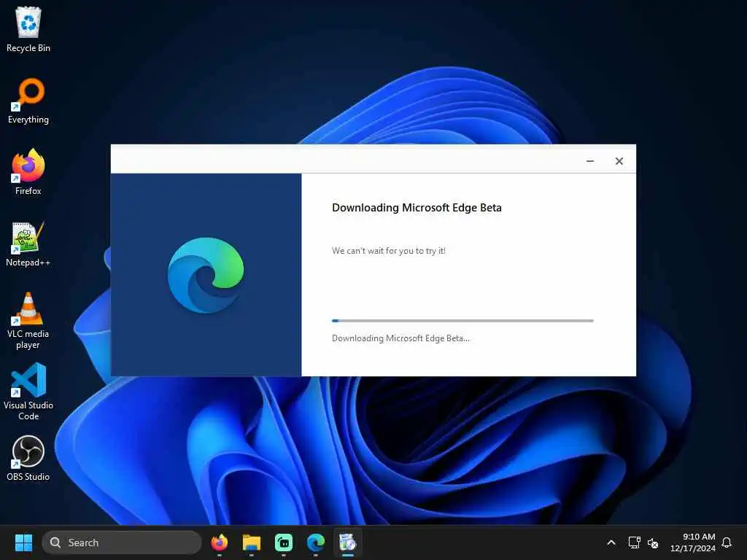747x560 pixels.
Task: Open the clock showing 9:10 AM
Action: 693,542
